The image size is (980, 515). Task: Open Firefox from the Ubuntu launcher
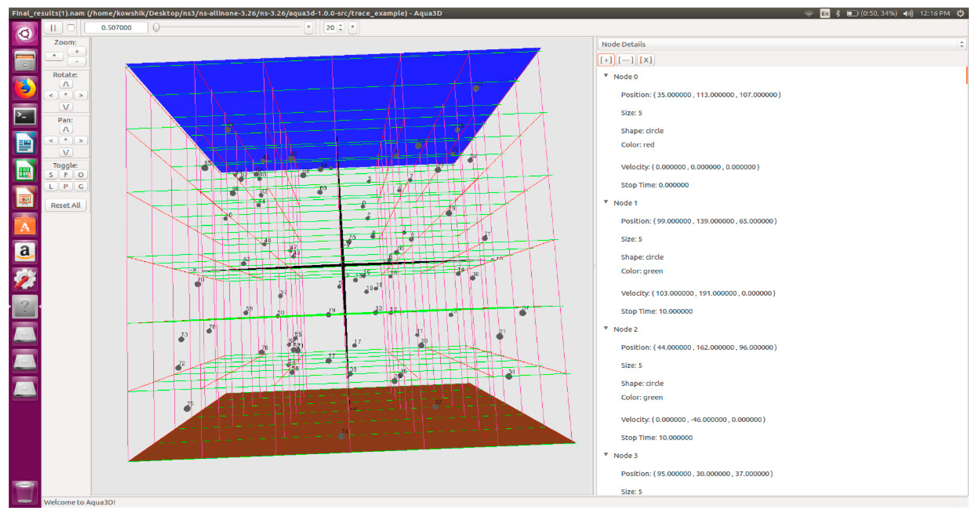tap(25, 88)
